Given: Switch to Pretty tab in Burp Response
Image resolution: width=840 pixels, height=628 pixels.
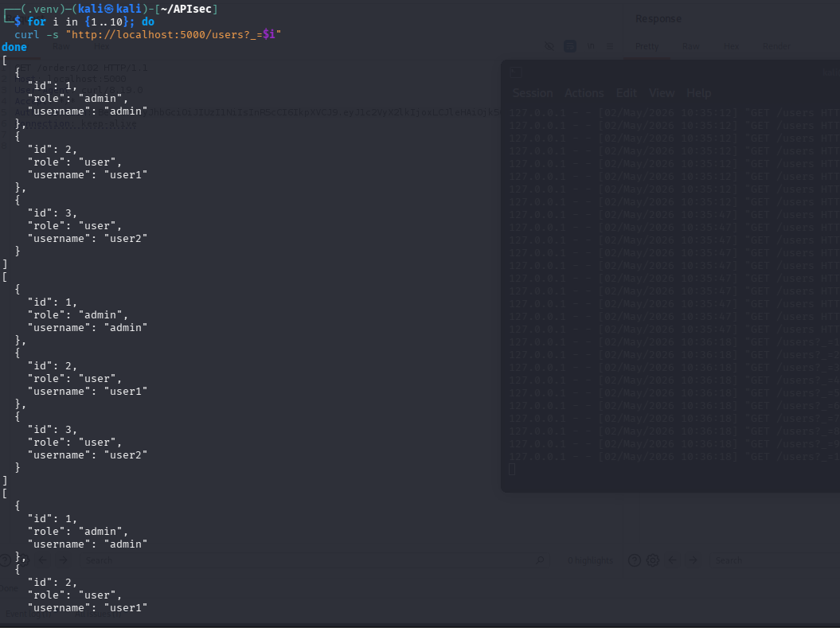Looking at the screenshot, I should coord(647,47).
